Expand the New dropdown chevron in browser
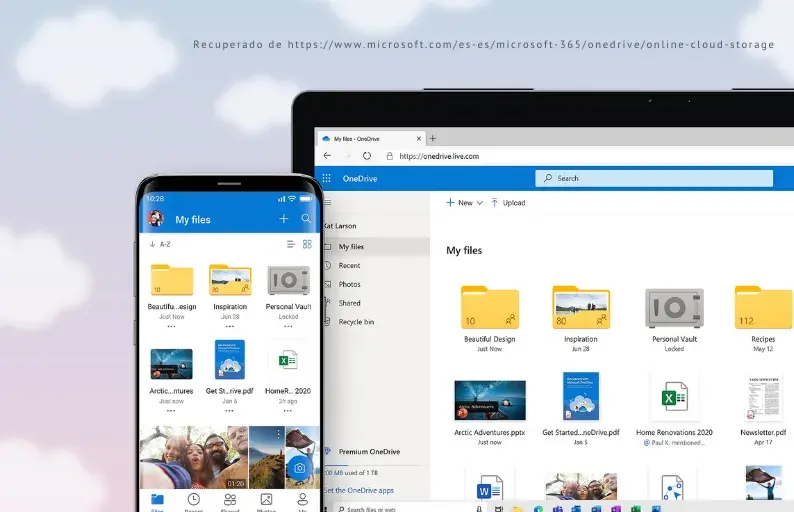 pyautogui.click(x=480, y=203)
